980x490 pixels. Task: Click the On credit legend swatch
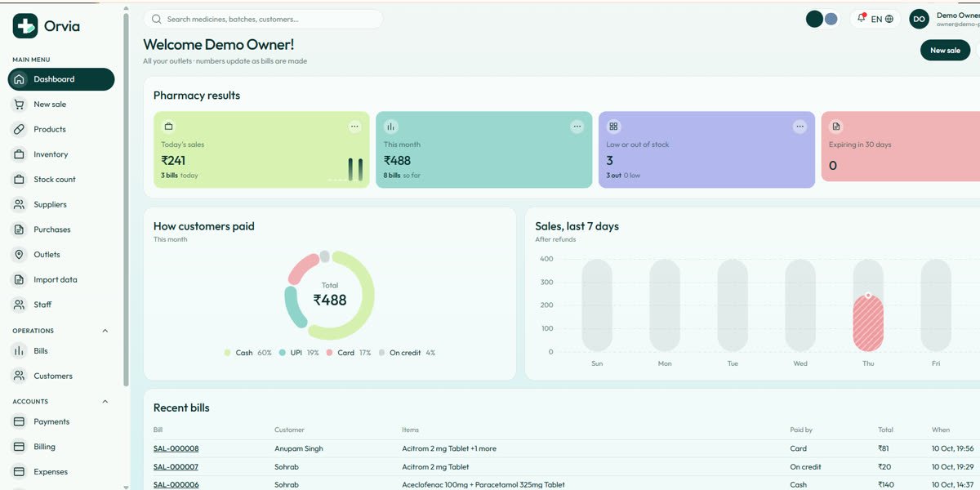click(381, 353)
